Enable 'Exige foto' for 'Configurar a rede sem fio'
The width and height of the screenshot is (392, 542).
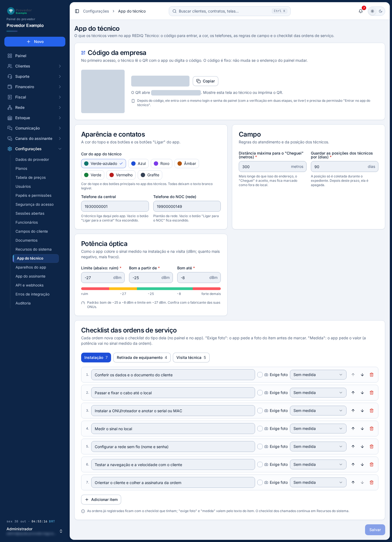[x=260, y=446]
